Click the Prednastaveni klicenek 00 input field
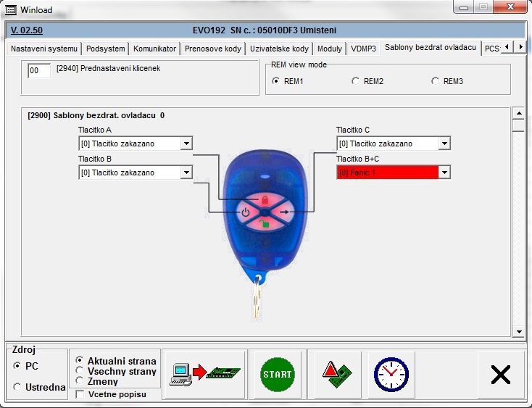 point(39,70)
